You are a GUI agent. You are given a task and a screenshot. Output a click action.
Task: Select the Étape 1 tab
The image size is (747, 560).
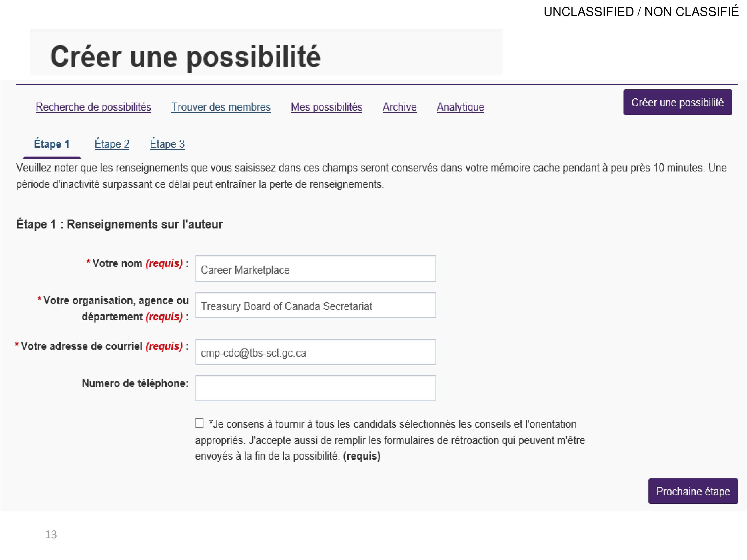pyautogui.click(x=52, y=144)
